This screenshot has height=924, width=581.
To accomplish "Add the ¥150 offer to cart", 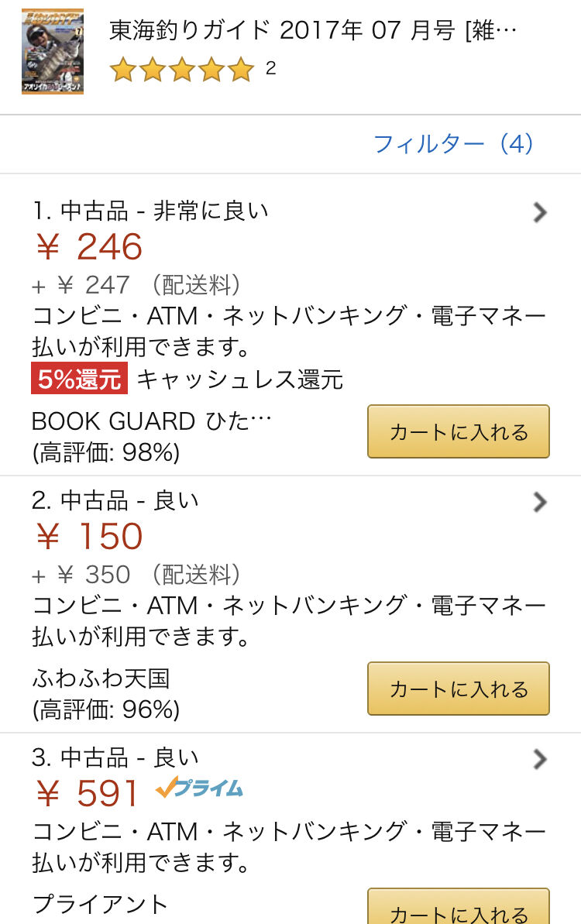I will pyautogui.click(x=459, y=689).
